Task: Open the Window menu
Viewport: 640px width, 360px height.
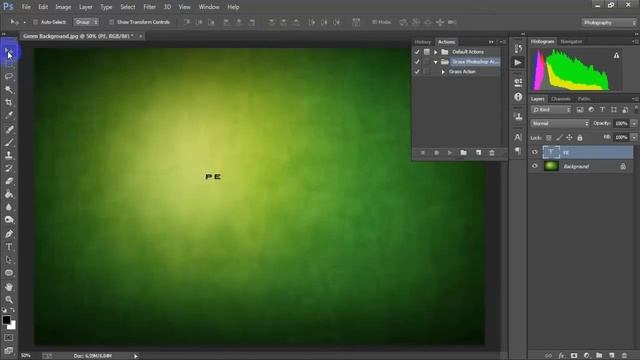Action: pyautogui.click(x=209, y=7)
